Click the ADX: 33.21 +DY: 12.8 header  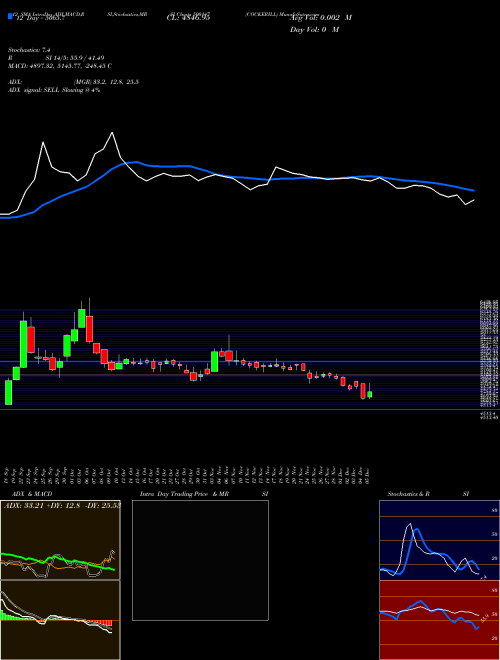pos(62,505)
